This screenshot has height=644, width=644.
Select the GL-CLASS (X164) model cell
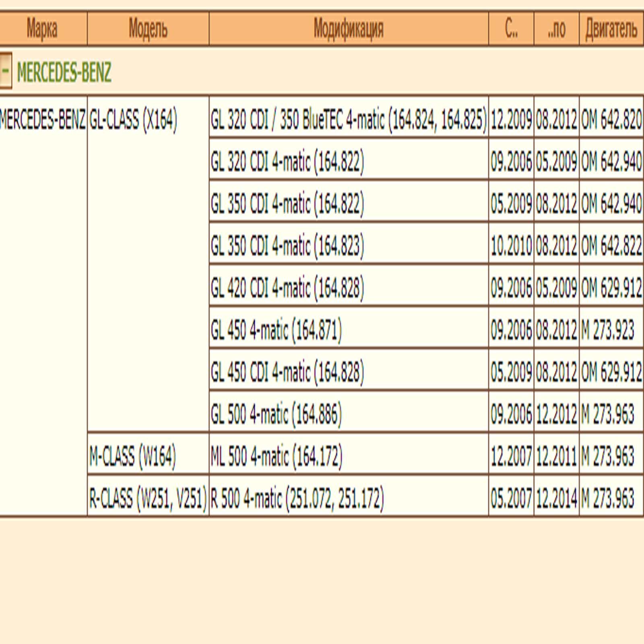[x=133, y=120]
